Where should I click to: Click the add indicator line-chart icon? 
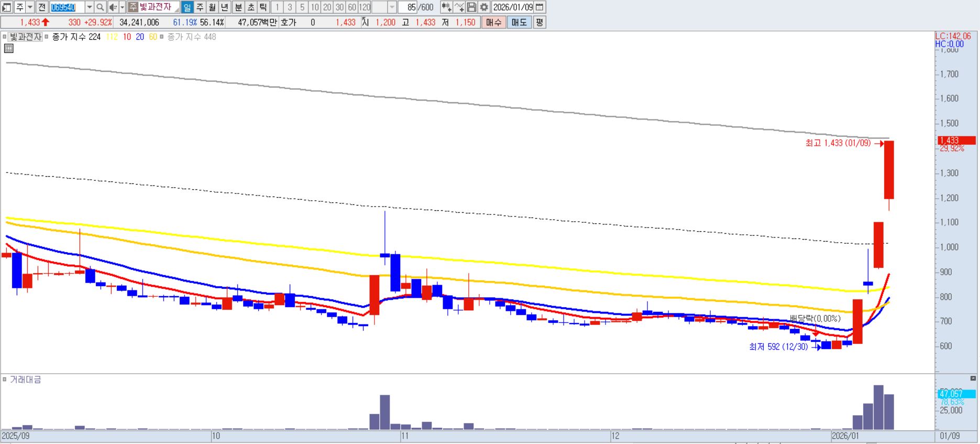[459, 7]
